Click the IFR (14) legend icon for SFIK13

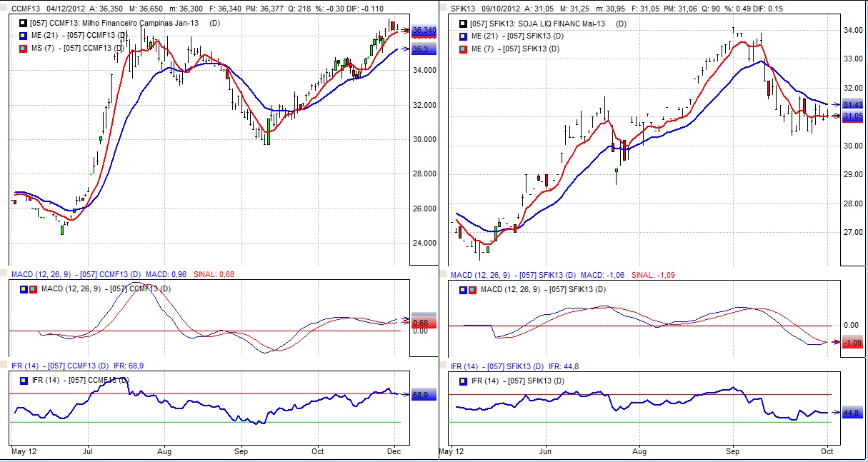tap(464, 381)
